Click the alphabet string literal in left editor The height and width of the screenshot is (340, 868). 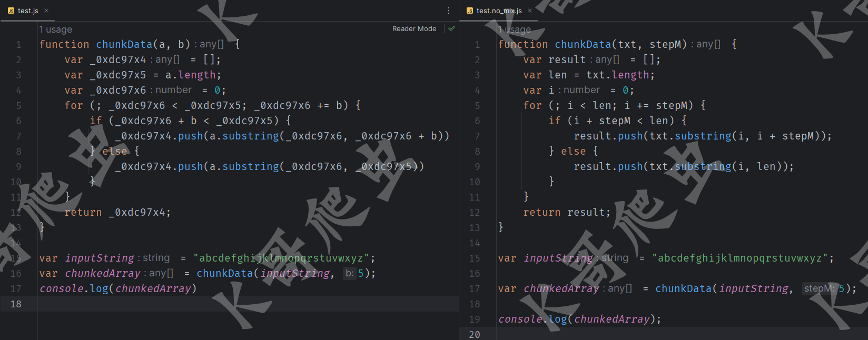[281, 258]
